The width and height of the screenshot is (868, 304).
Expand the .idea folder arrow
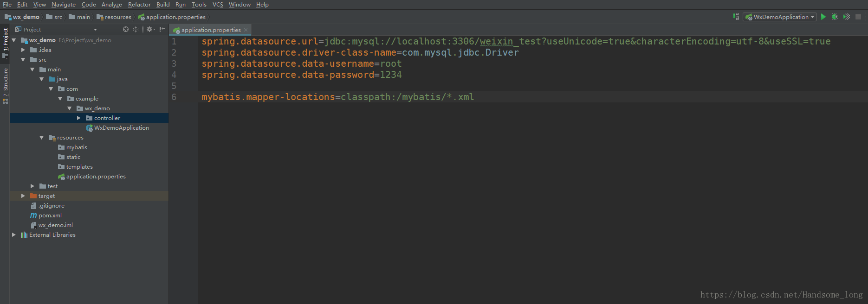click(23, 50)
